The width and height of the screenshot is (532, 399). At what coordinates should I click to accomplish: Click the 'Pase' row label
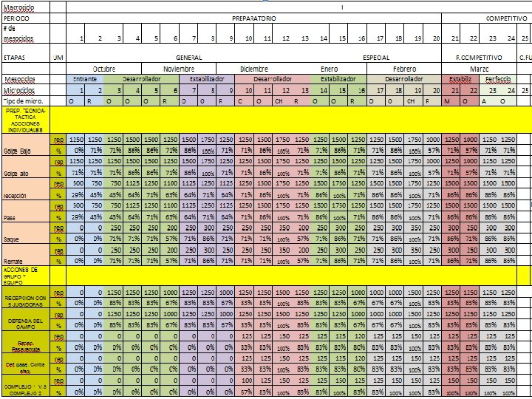coord(25,211)
